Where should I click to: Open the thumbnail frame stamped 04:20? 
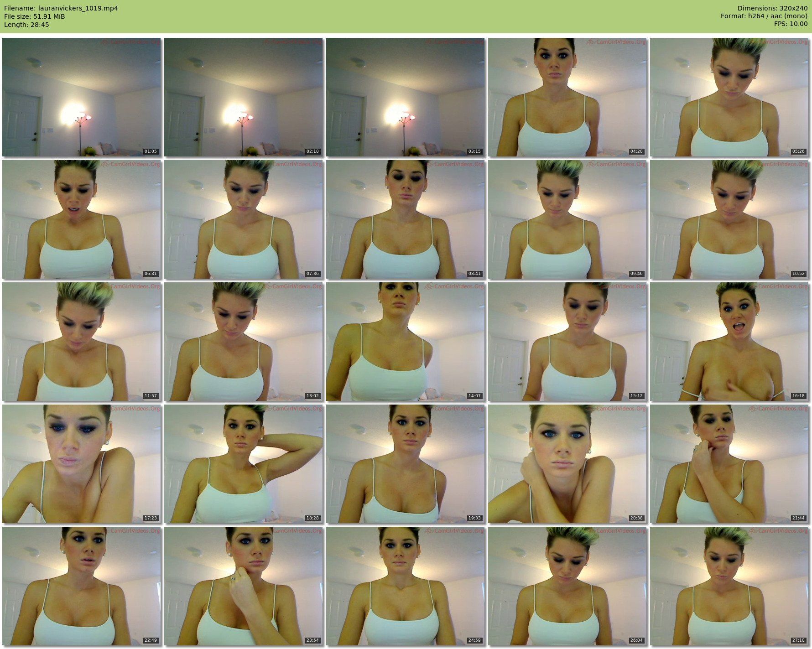click(x=567, y=97)
